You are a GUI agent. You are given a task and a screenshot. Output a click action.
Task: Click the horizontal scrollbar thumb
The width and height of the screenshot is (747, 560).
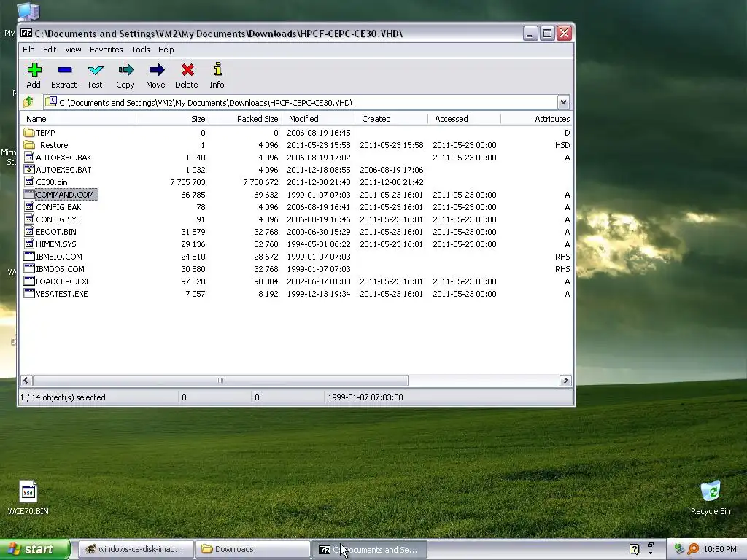(x=220, y=380)
